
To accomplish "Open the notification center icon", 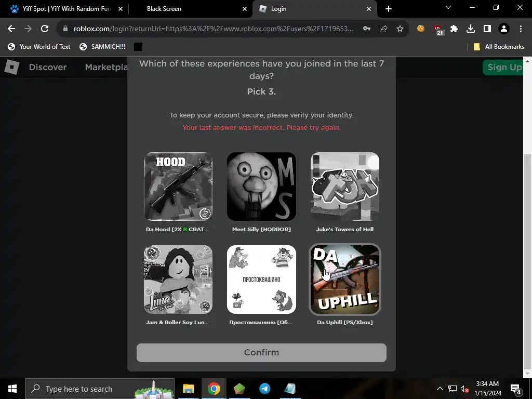I will point(515,389).
